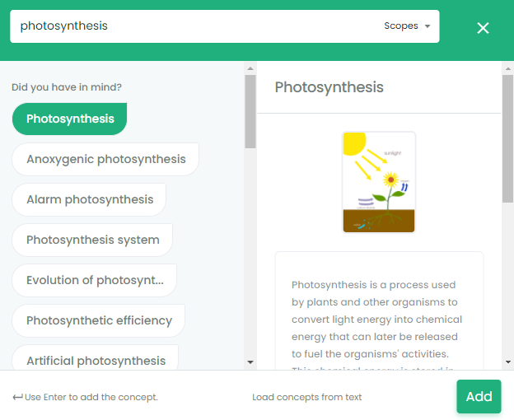This screenshot has height=420, width=514.
Task: Select Photosynthesis system concept
Action: [x=92, y=240]
